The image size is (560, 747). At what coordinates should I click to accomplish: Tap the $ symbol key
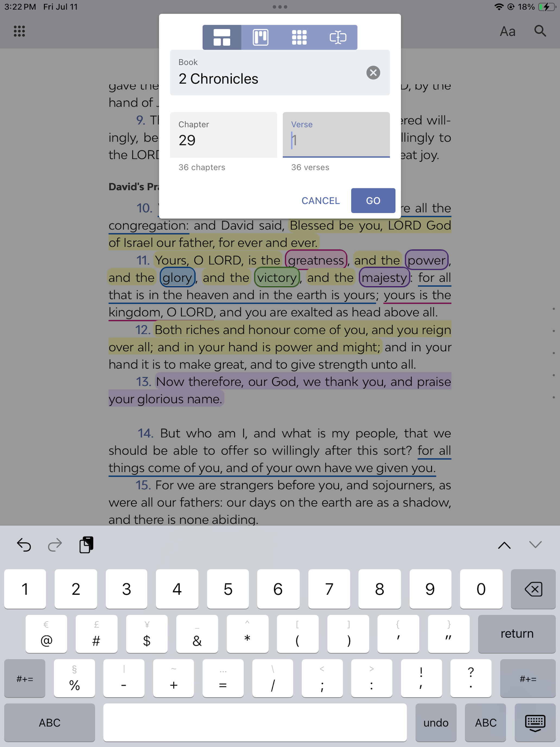tap(147, 634)
